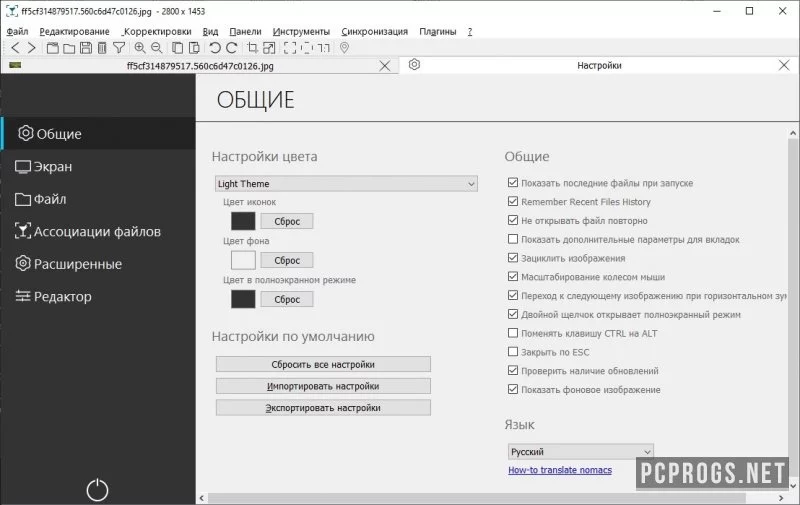Click Экспортировать настройки button

pyautogui.click(x=323, y=408)
